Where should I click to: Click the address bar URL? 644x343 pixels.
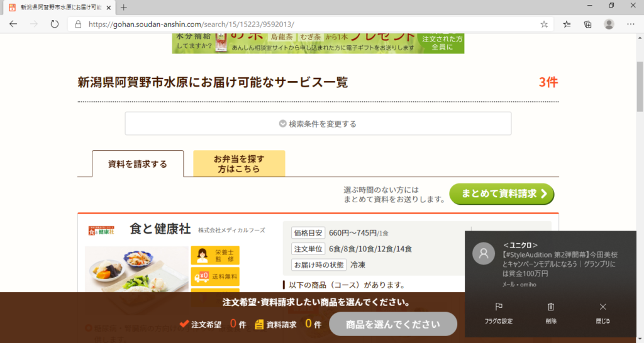tap(191, 24)
